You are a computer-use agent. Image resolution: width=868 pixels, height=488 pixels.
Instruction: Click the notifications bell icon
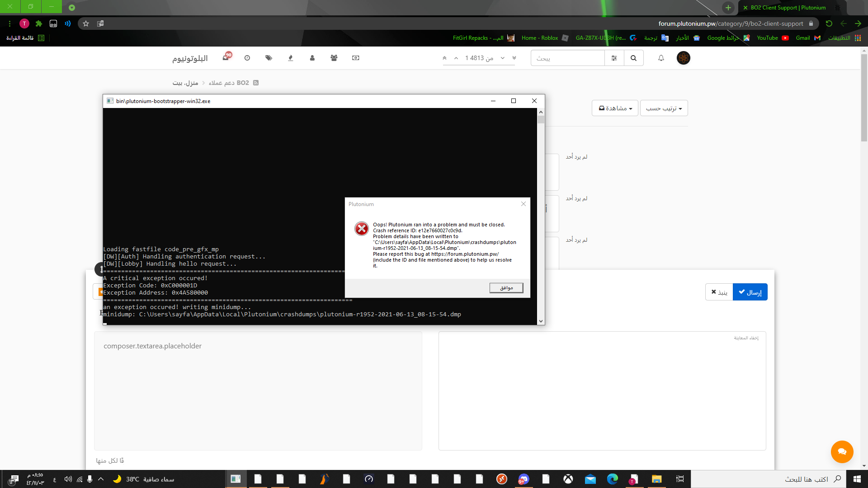(x=661, y=58)
